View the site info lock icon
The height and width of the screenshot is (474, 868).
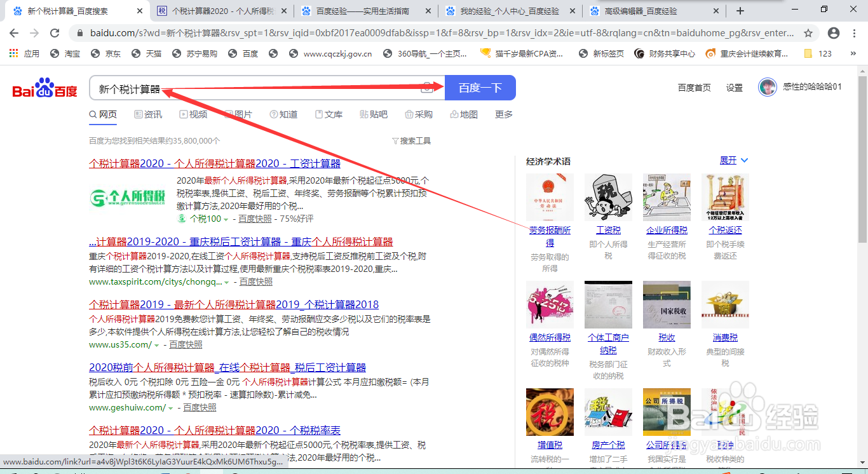click(x=79, y=33)
